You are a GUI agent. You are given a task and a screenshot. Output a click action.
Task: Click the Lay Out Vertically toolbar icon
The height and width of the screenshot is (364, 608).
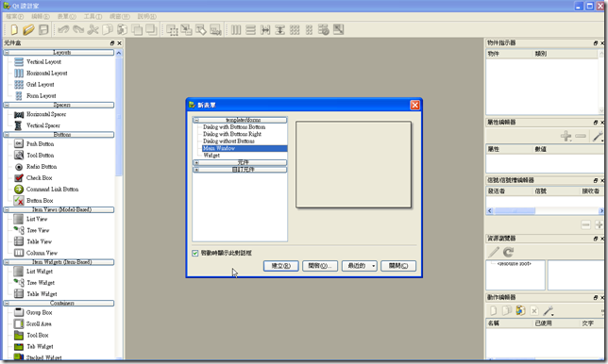pyautogui.click(x=251, y=29)
